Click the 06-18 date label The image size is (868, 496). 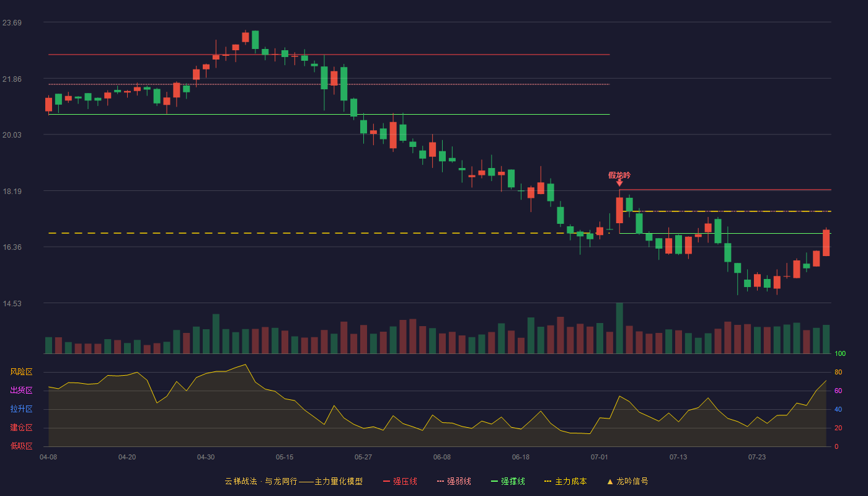(521, 457)
